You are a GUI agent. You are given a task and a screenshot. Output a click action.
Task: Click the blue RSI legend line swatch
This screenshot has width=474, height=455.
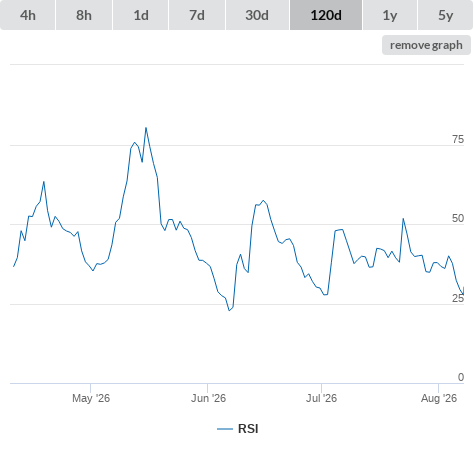[x=225, y=429]
